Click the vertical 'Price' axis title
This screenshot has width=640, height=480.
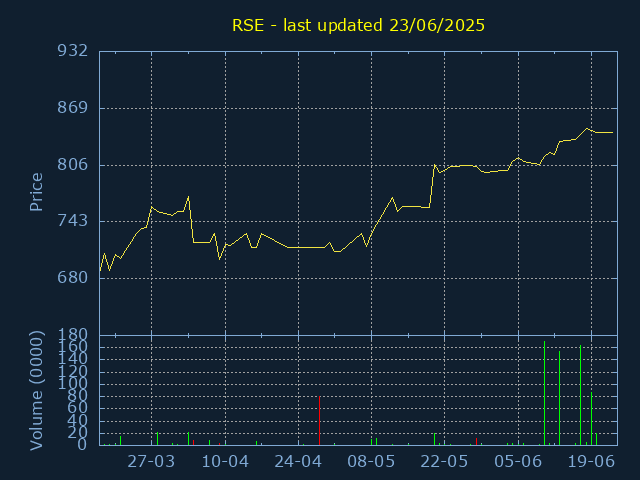point(36,192)
